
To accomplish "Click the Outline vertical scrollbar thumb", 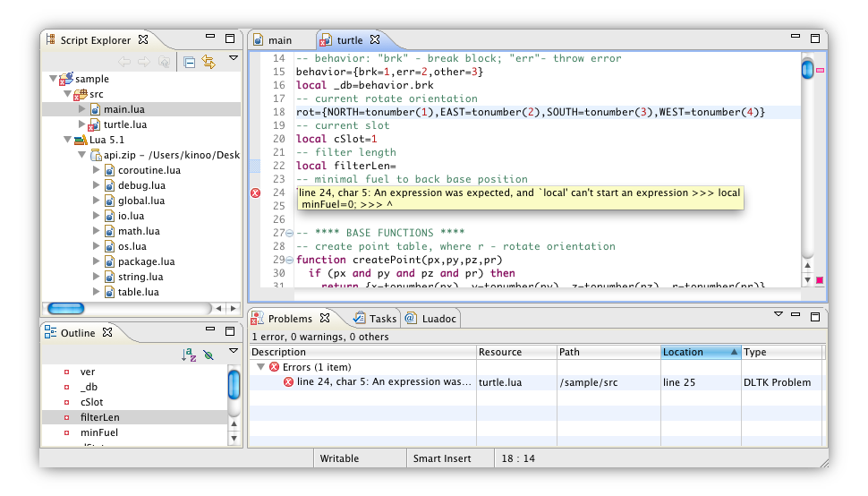I will 234,385.
